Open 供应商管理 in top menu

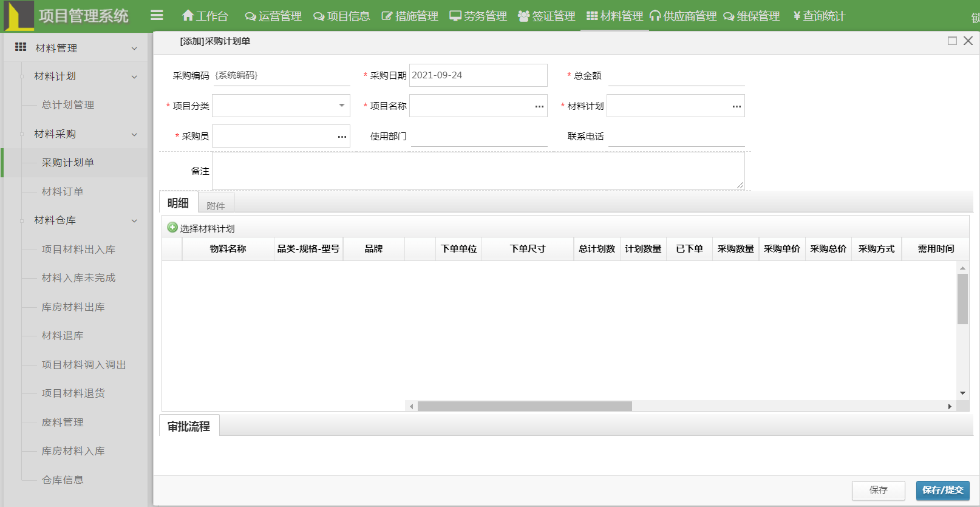tap(683, 16)
